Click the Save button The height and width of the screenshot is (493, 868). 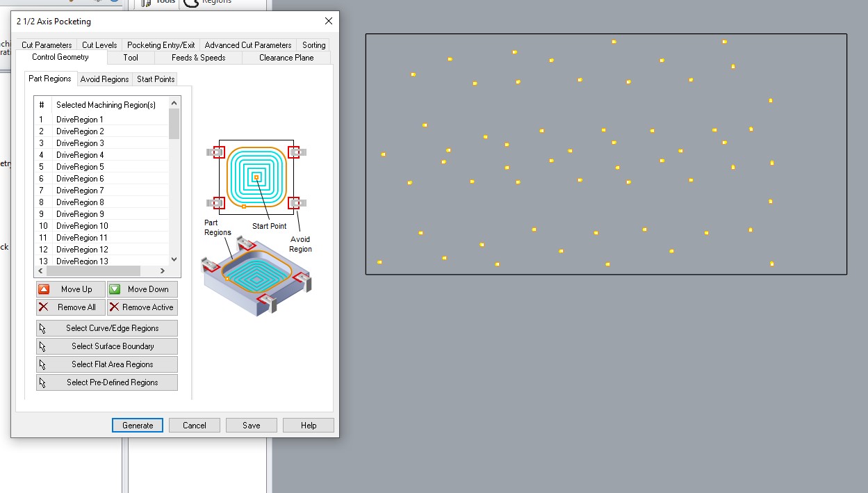tap(252, 426)
